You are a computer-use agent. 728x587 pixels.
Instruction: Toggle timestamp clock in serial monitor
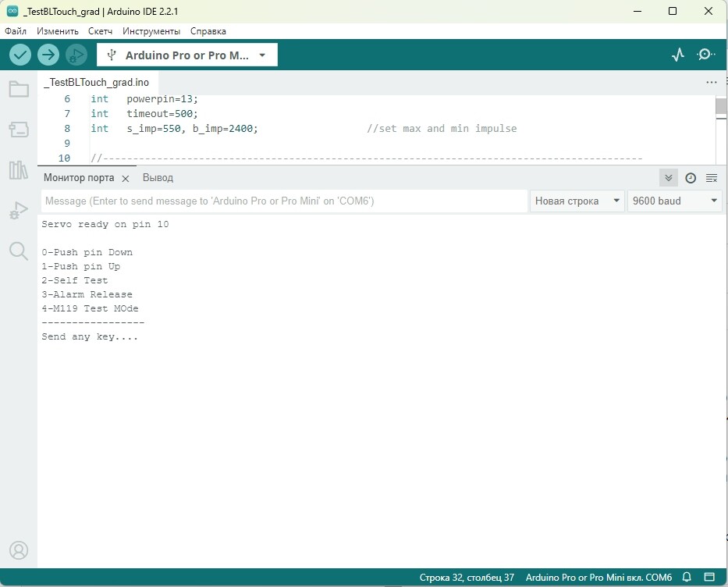tap(691, 178)
